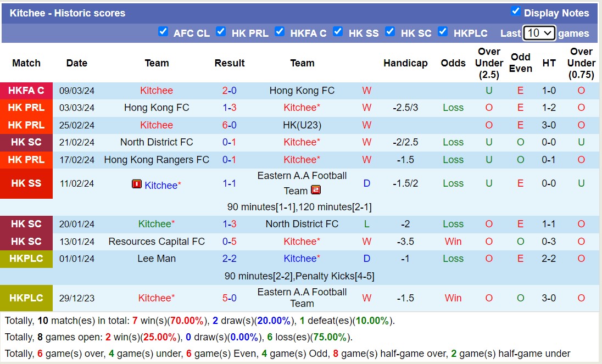Open the 6-0 result against HK(U23)

(x=229, y=125)
